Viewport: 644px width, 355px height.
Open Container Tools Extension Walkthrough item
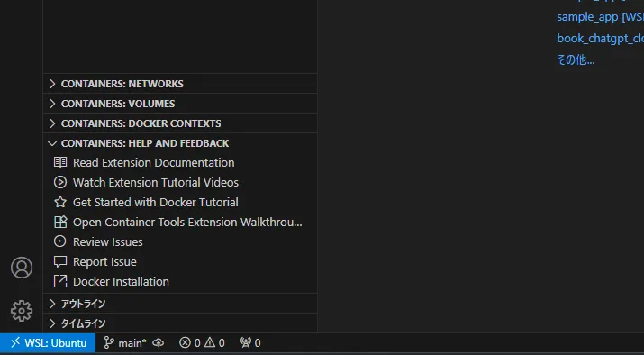[180, 223]
